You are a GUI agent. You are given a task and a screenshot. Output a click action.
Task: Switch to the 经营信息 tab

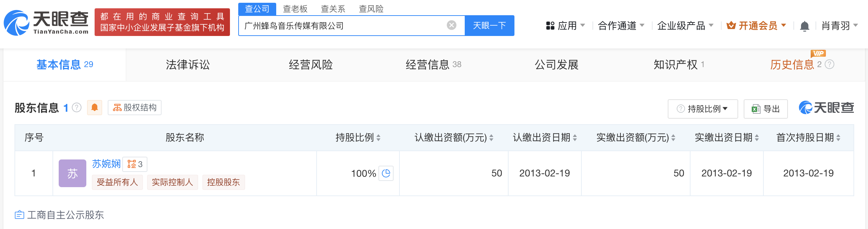coord(433,65)
